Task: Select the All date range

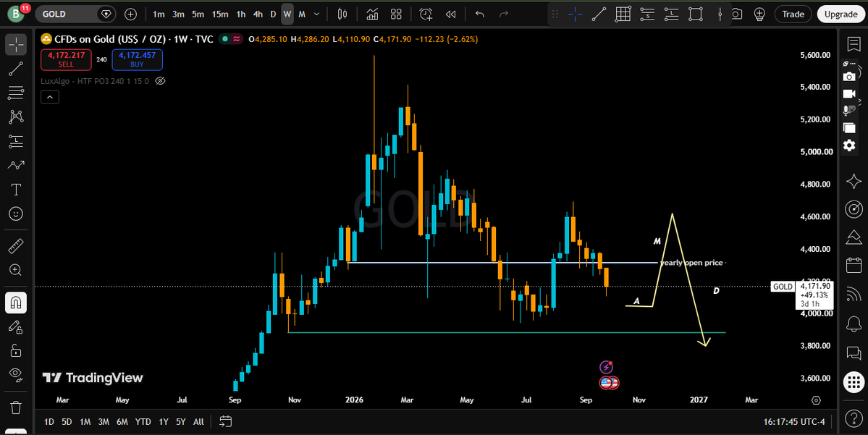Action: point(199,422)
